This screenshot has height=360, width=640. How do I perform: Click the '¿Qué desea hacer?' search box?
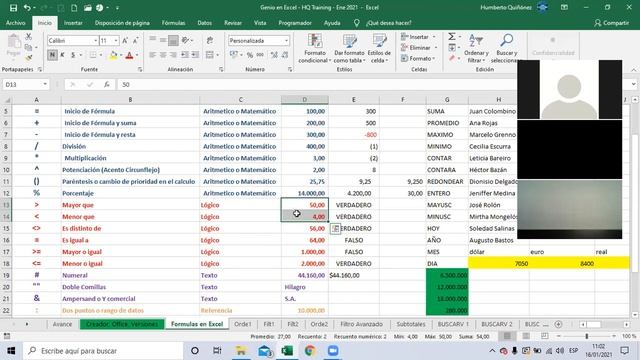pyautogui.click(x=388, y=23)
